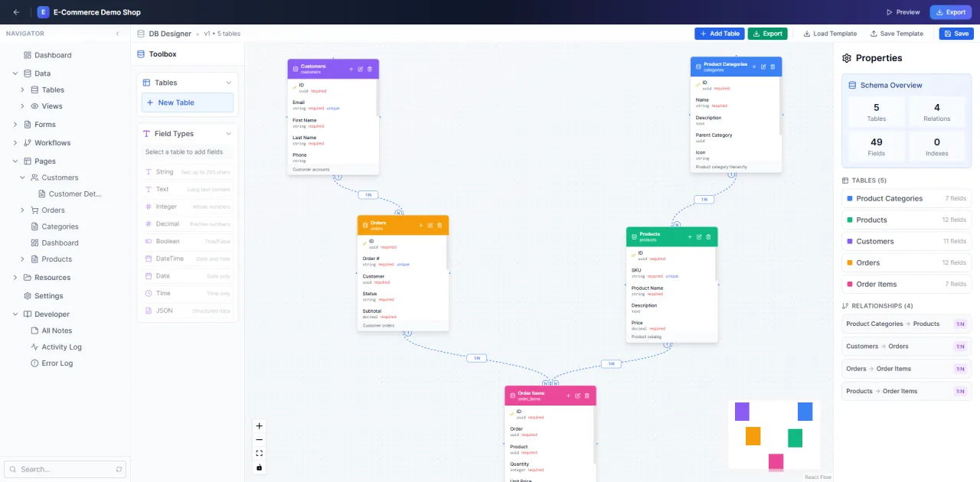This screenshot has width=980, height=482.
Task: Delete the Orders table card
Action: pos(439,225)
